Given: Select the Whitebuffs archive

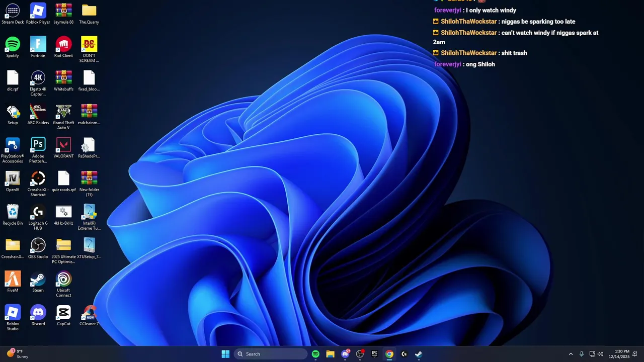Looking at the screenshot, I should coord(63,81).
